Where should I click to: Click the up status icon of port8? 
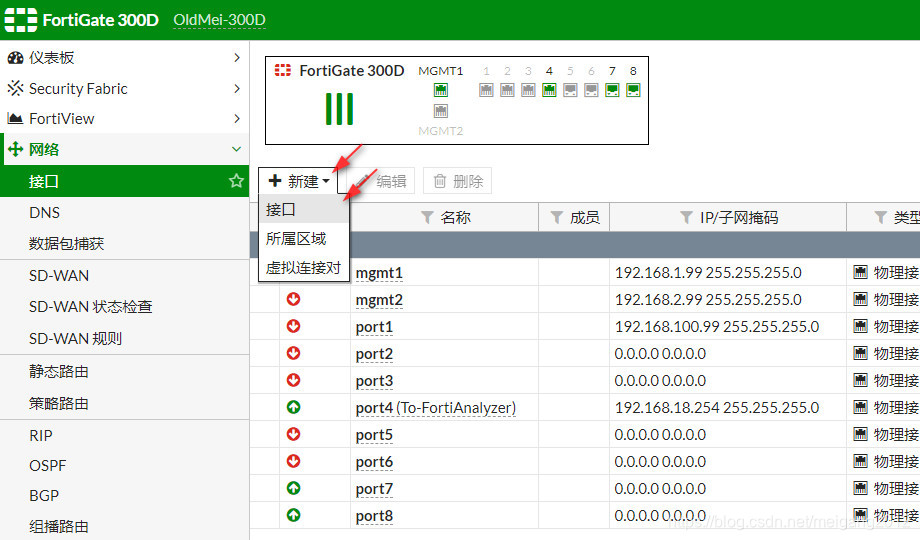tap(293, 515)
